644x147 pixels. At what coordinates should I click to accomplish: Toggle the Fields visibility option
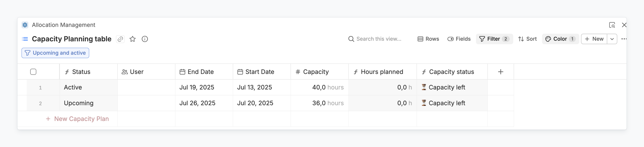(x=459, y=39)
